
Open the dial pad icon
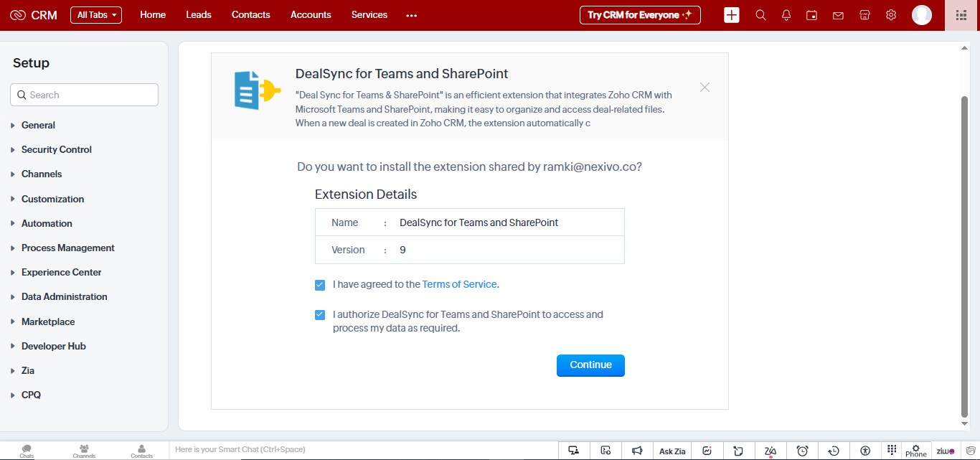(x=892, y=450)
